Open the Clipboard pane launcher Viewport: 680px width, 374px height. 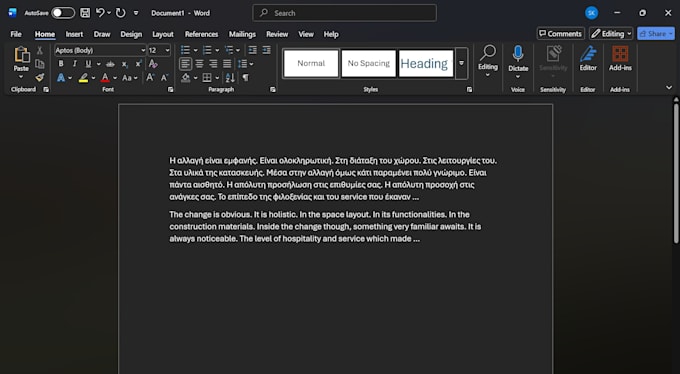click(x=46, y=89)
